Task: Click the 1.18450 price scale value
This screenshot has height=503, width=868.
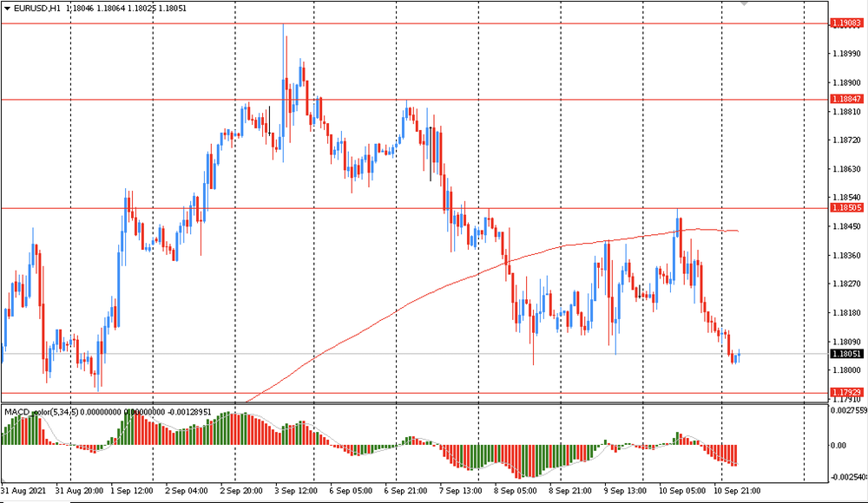Action: coord(847,226)
